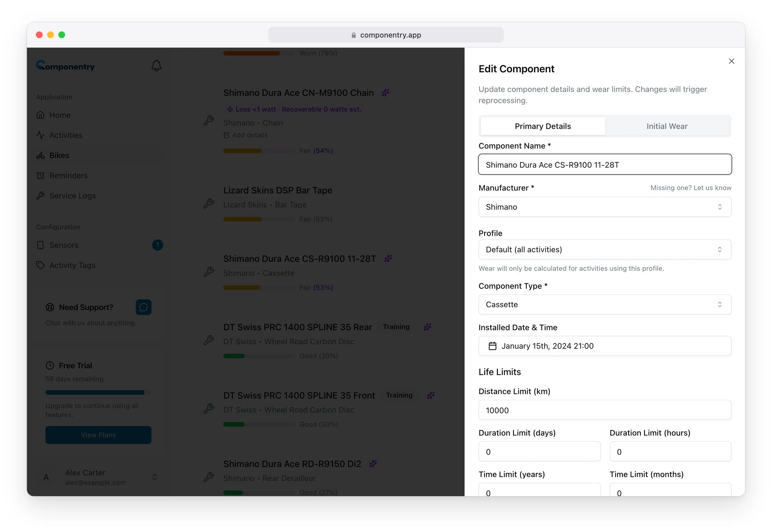772x532 pixels.
Task: Click the PRC 1400 Front wear bar
Action: click(x=259, y=424)
